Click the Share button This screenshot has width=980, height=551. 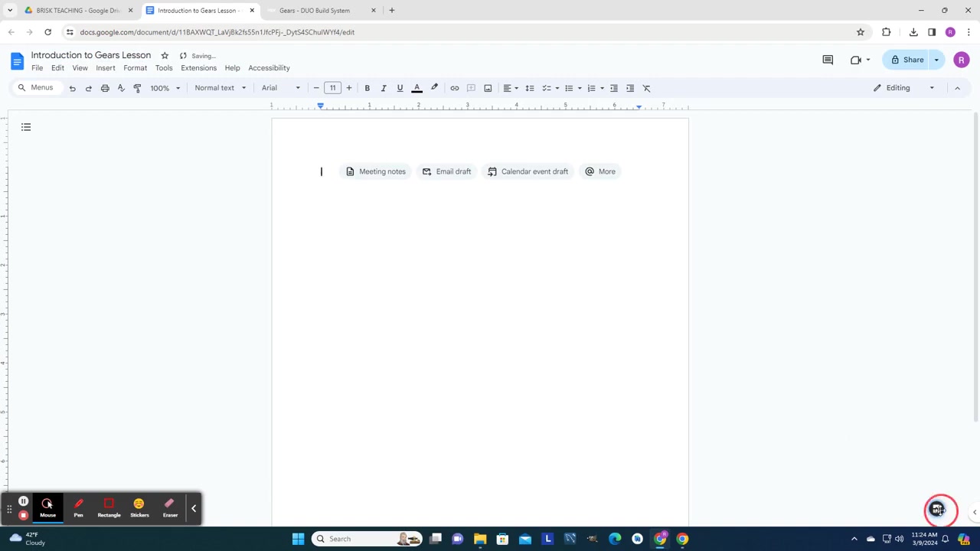click(x=907, y=60)
